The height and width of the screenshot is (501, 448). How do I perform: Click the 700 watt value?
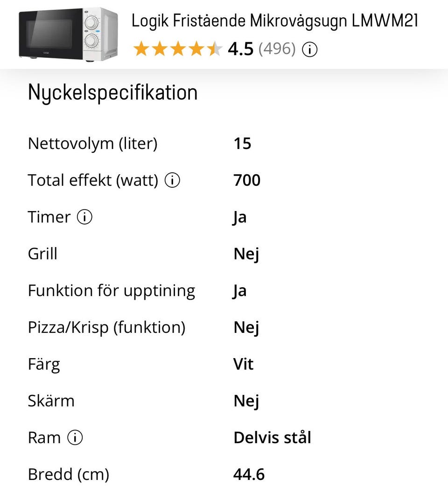coord(247,180)
